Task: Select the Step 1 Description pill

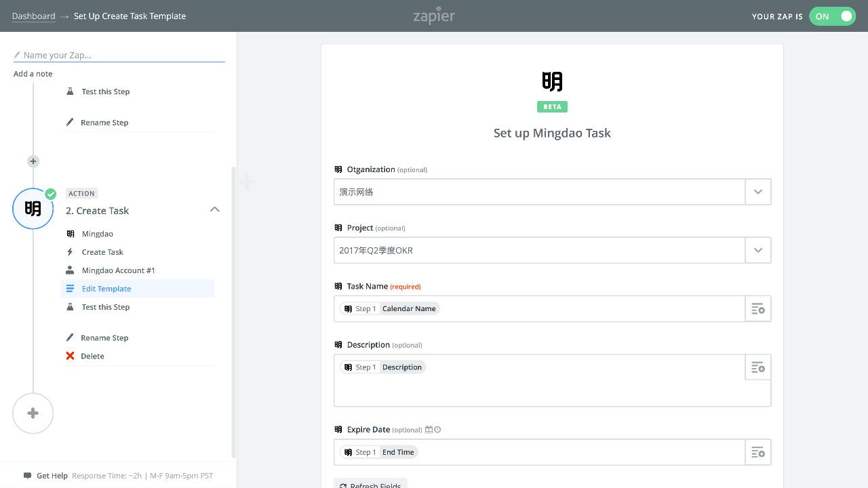Action: (382, 367)
